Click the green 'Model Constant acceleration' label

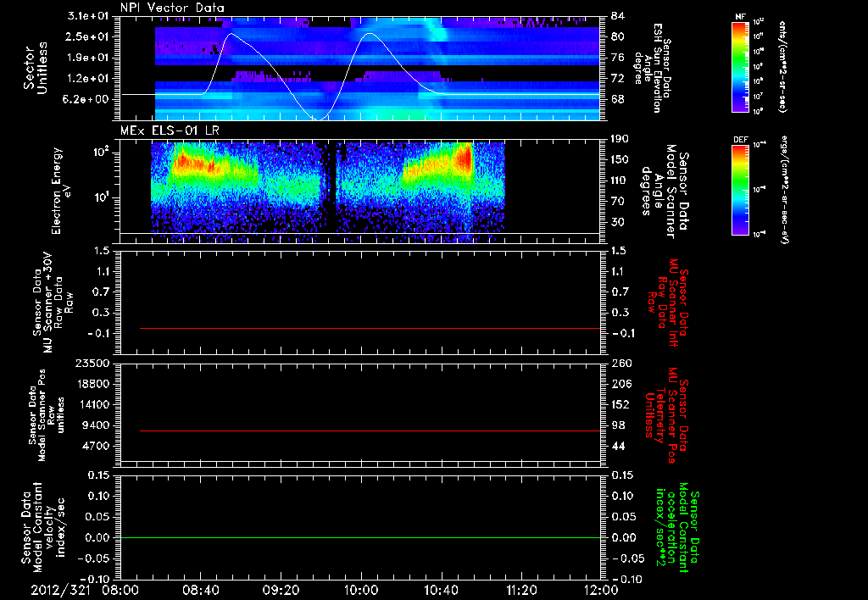click(677, 529)
